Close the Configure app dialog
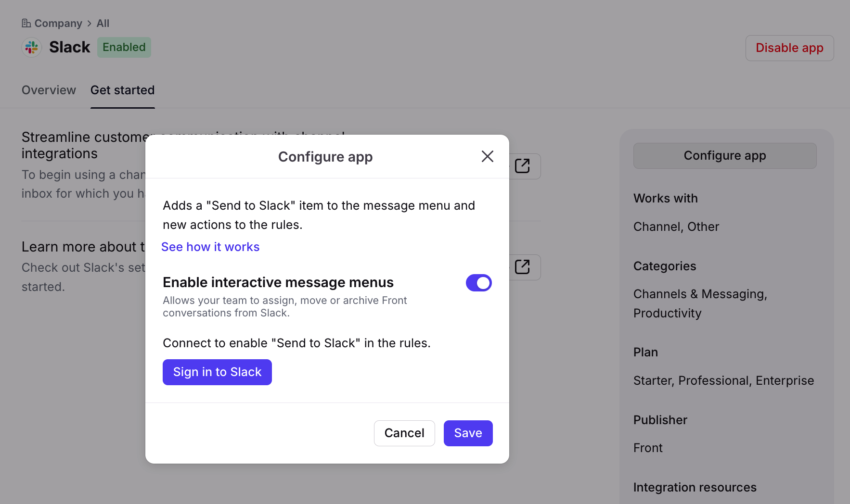This screenshot has width=850, height=504. coord(487,156)
